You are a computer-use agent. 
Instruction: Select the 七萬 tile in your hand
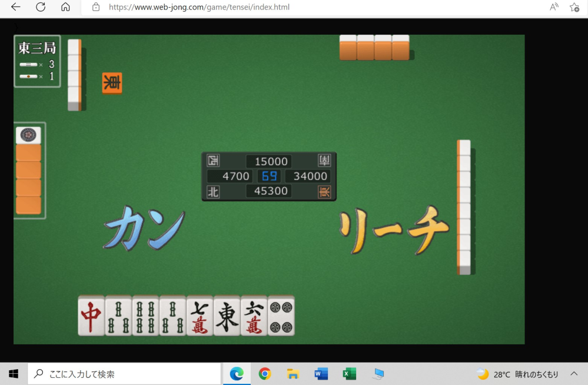(200, 316)
